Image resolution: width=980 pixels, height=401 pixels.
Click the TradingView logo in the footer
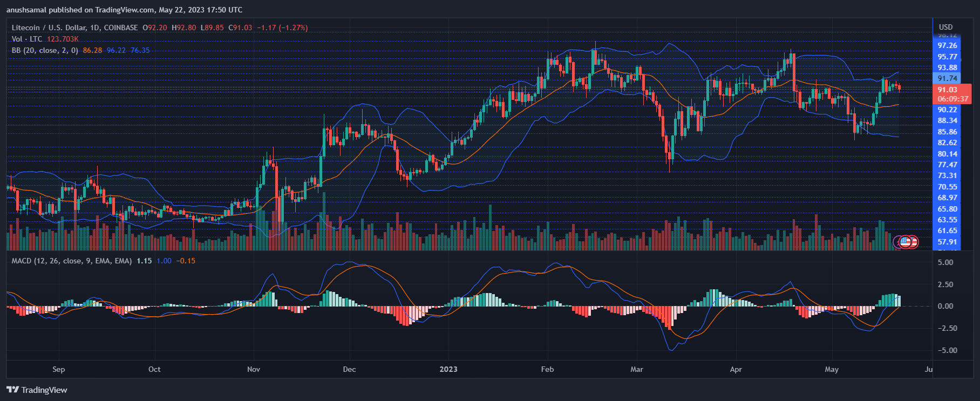(37, 390)
